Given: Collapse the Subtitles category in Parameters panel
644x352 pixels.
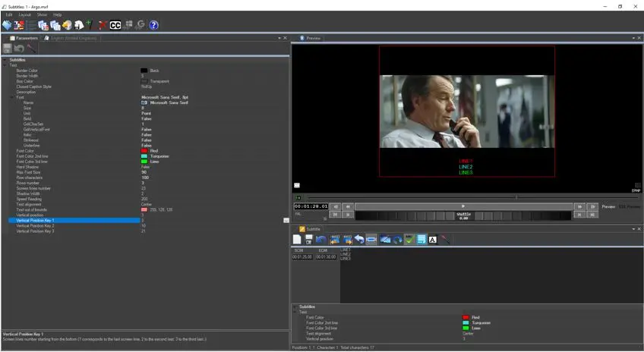Looking at the screenshot, I should 5,59.
